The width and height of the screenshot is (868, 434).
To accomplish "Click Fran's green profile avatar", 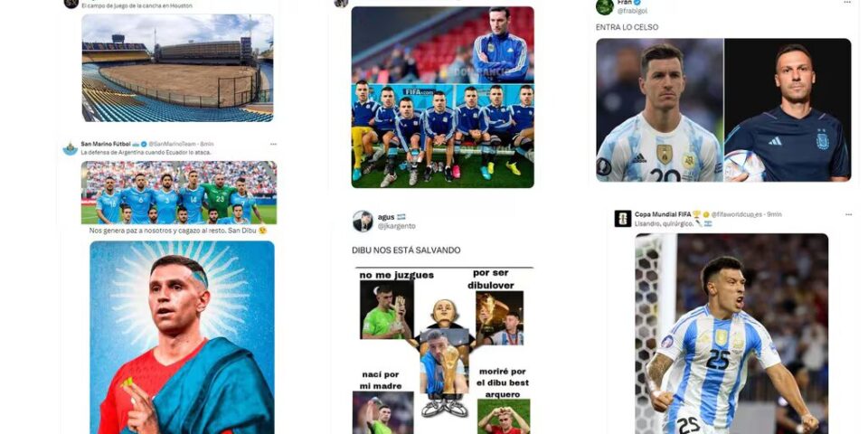I will pyautogui.click(x=605, y=6).
